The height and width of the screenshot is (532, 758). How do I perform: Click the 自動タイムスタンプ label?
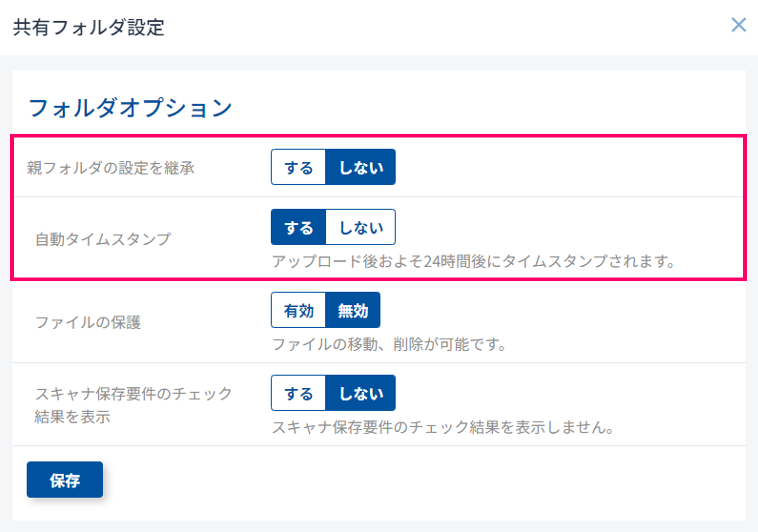click(x=103, y=239)
